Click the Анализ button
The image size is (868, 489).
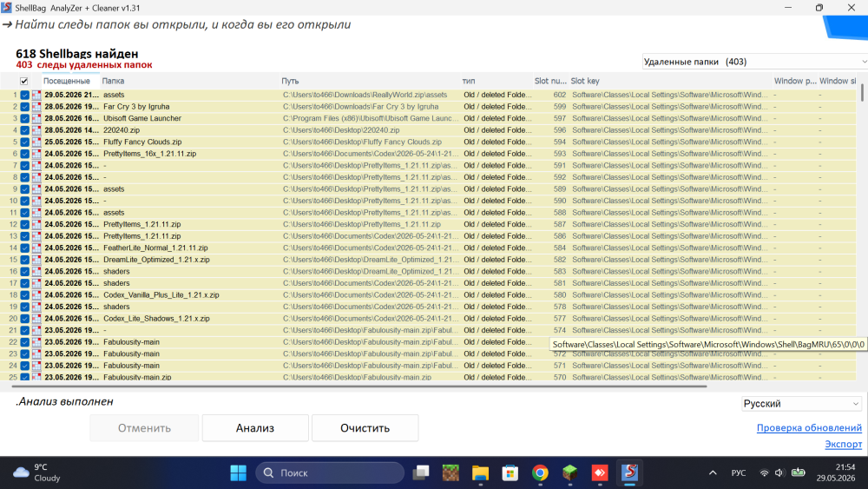click(x=255, y=428)
